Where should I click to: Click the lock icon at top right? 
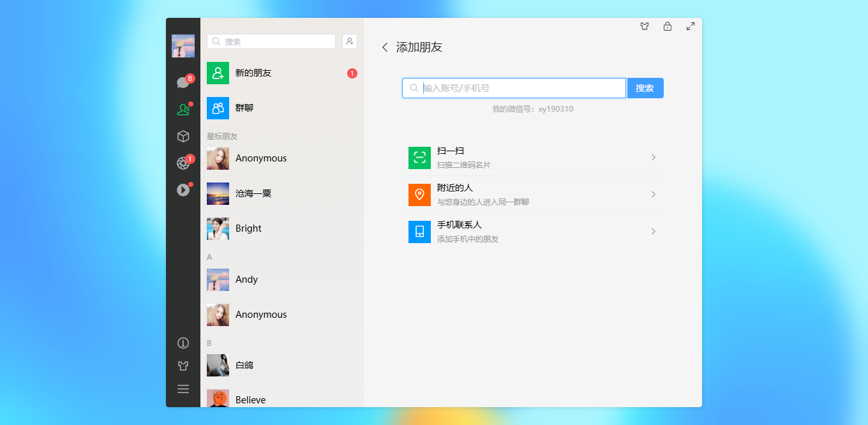[x=667, y=26]
